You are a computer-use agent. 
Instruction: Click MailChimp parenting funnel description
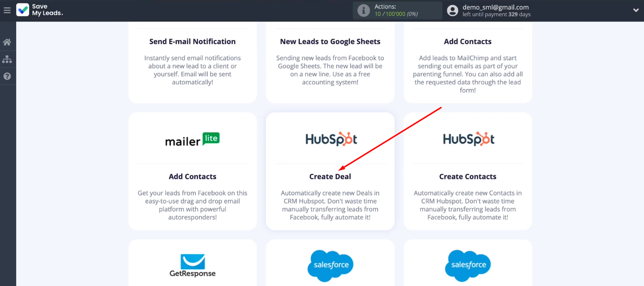coord(468,74)
